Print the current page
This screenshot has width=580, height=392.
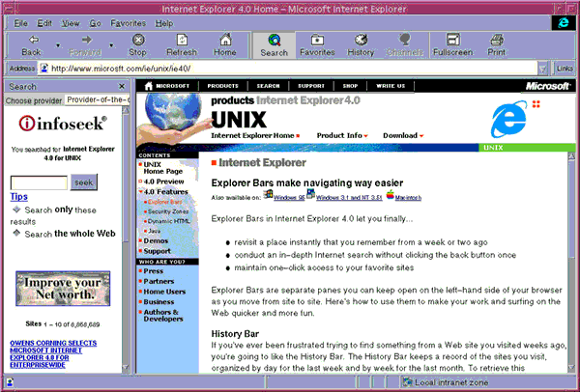pyautogui.click(x=496, y=43)
